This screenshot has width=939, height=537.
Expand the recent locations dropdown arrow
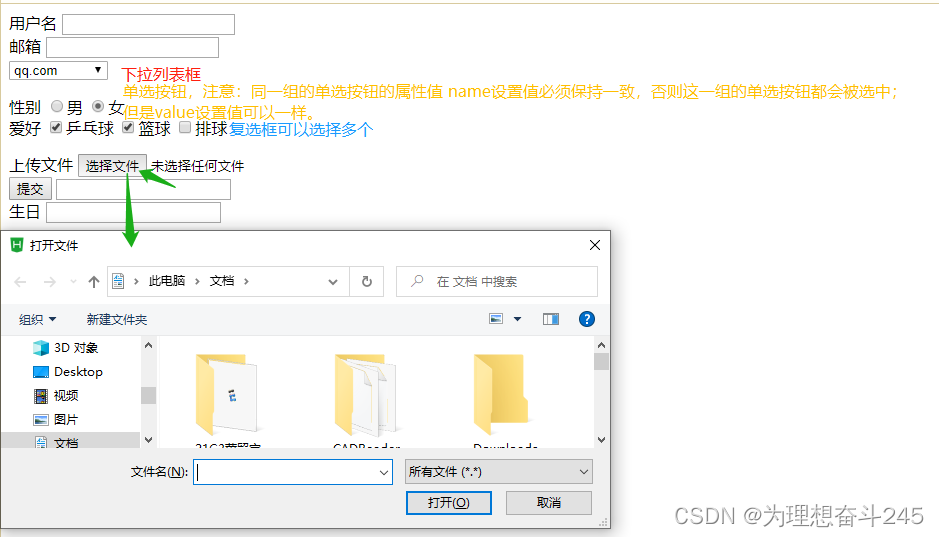coord(73,281)
